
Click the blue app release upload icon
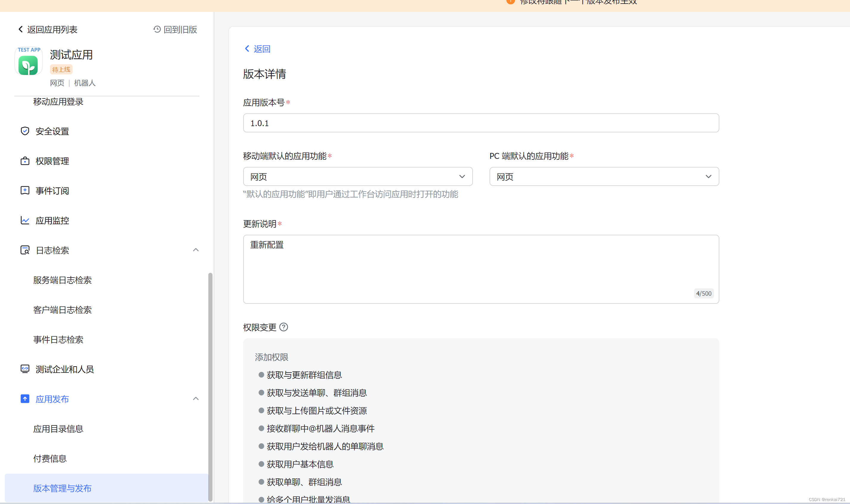coord(25,399)
